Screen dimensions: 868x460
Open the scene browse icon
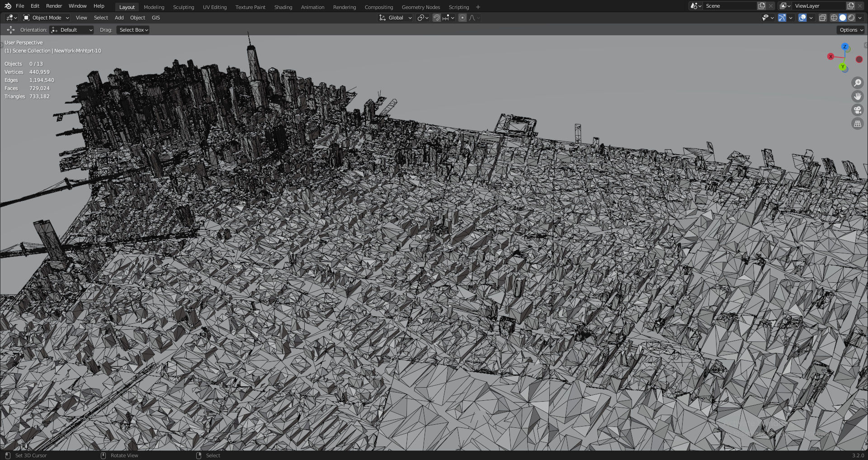(x=695, y=6)
